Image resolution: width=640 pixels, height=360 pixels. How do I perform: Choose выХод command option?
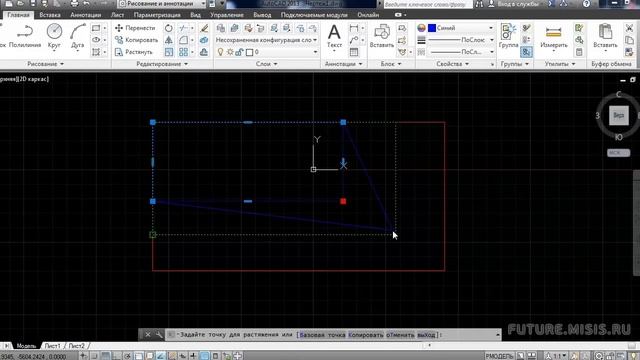coord(427,335)
